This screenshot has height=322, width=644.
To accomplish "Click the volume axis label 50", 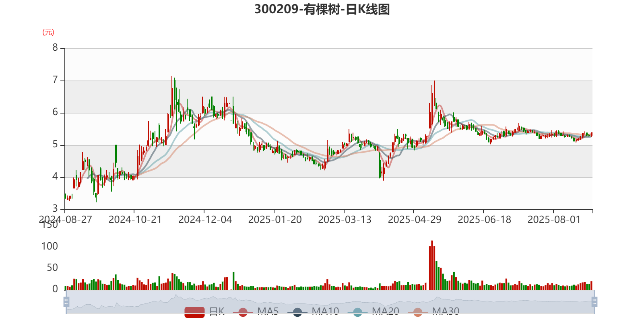I will pos(52,268).
